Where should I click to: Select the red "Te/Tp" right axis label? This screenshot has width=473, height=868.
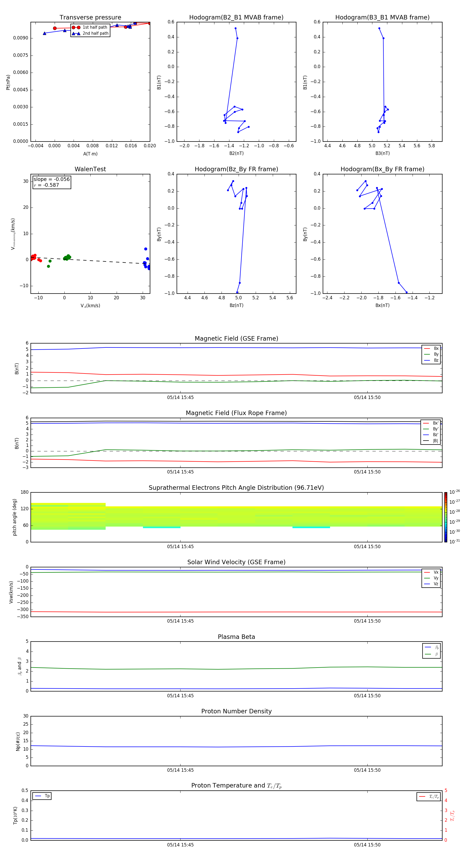pyautogui.click(x=453, y=815)
